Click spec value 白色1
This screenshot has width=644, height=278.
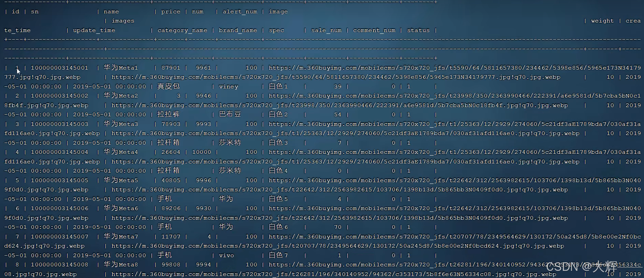pos(278,86)
